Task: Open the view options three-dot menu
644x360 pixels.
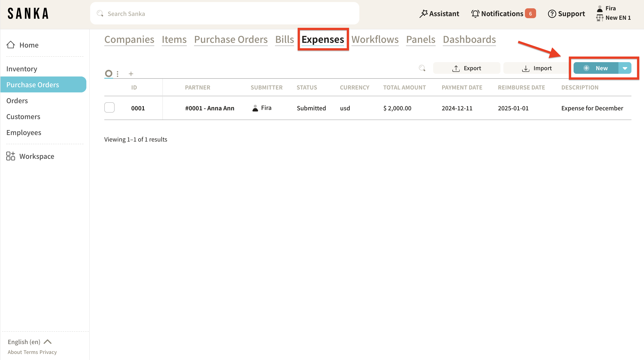Action: (x=118, y=74)
